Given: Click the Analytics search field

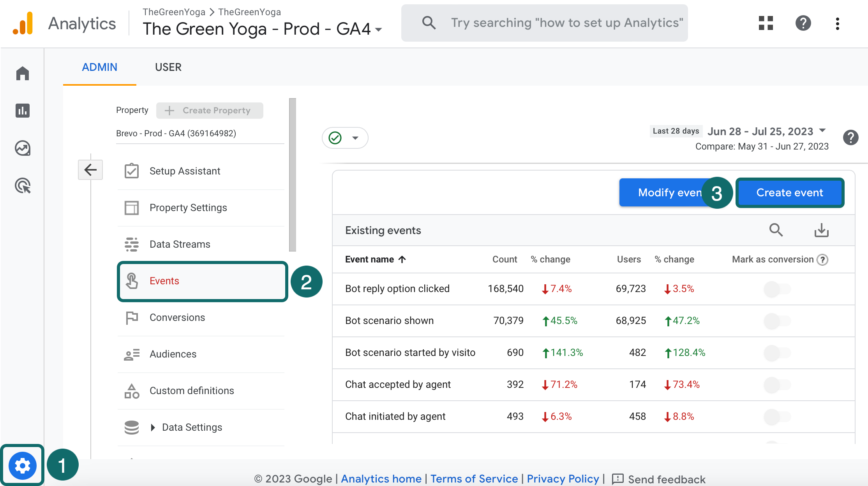Looking at the screenshot, I should point(544,23).
